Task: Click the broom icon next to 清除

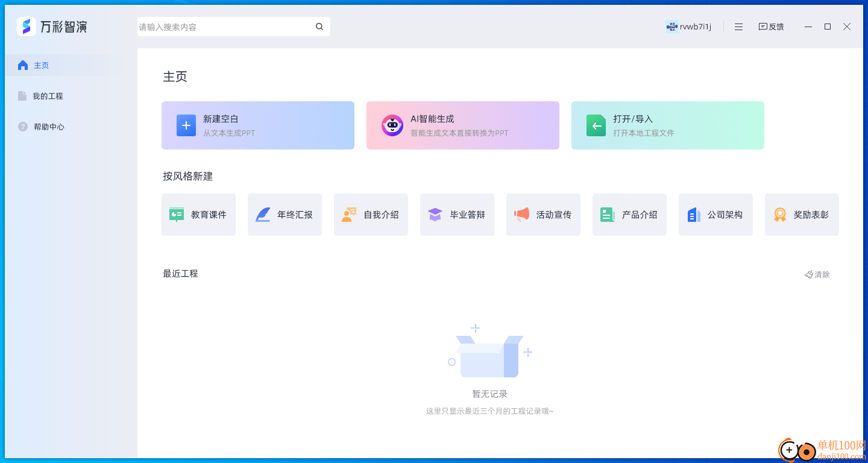Action: pos(809,274)
